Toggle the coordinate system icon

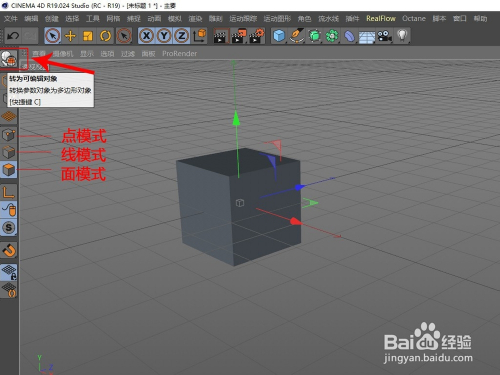click(199, 36)
